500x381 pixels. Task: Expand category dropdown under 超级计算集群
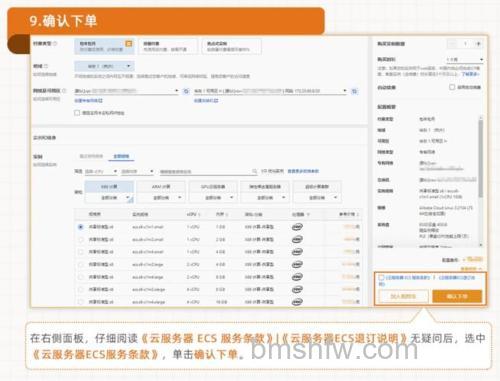click(x=317, y=198)
